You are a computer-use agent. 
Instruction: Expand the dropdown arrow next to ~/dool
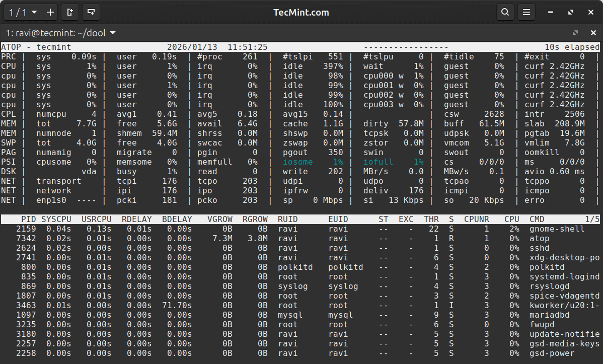pos(112,32)
